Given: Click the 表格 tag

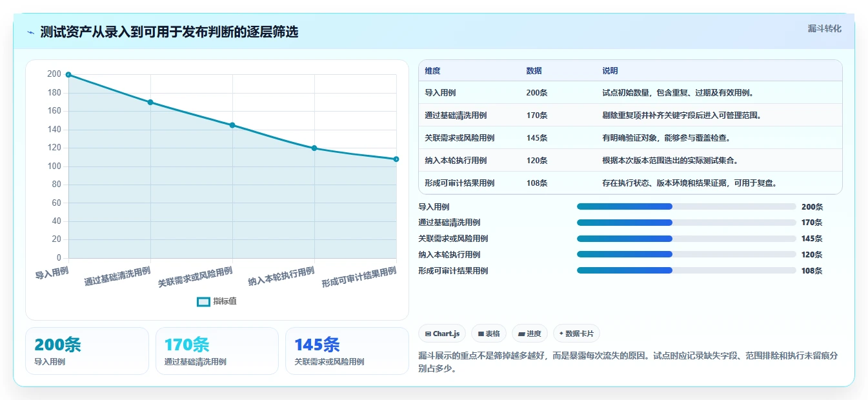Looking at the screenshot, I should (x=489, y=334).
